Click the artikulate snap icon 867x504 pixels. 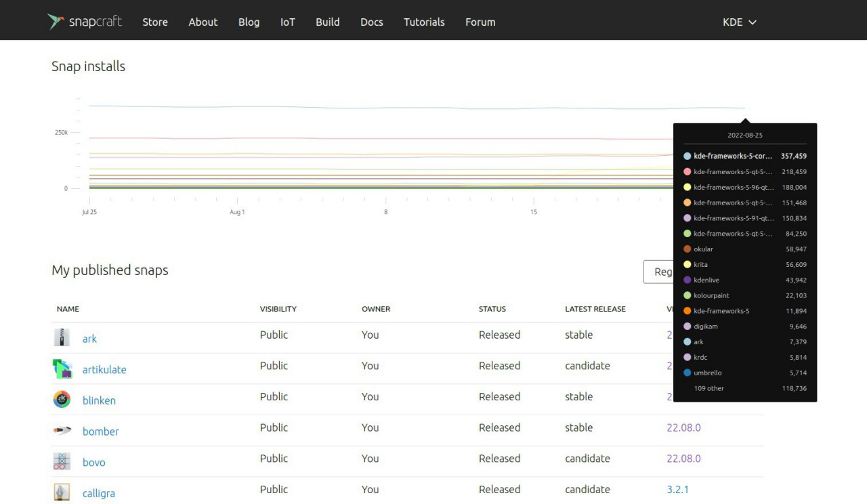tap(62, 369)
